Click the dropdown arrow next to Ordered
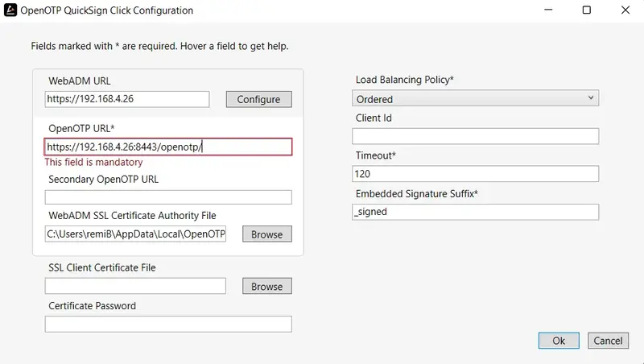Image resolution: width=644 pixels, height=364 pixels. click(590, 97)
